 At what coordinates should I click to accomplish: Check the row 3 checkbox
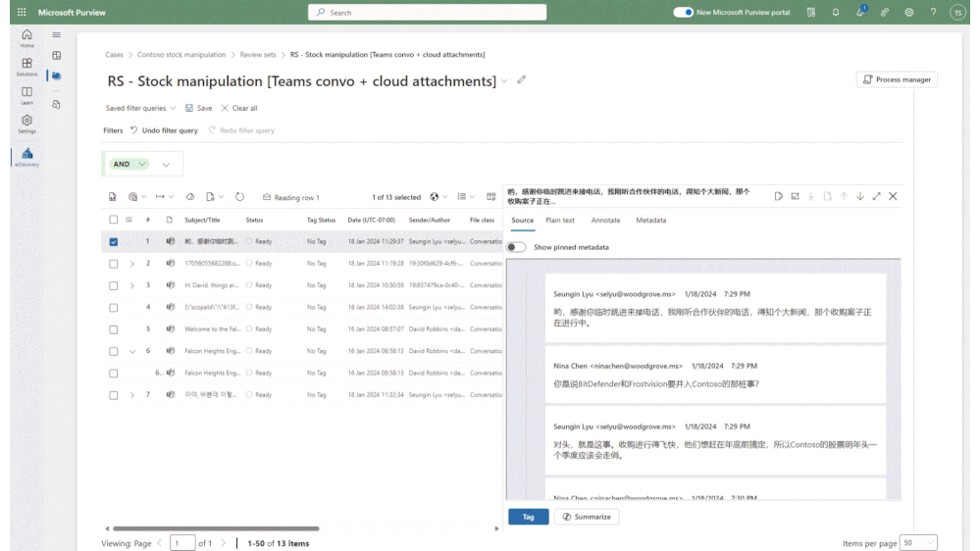(113, 285)
